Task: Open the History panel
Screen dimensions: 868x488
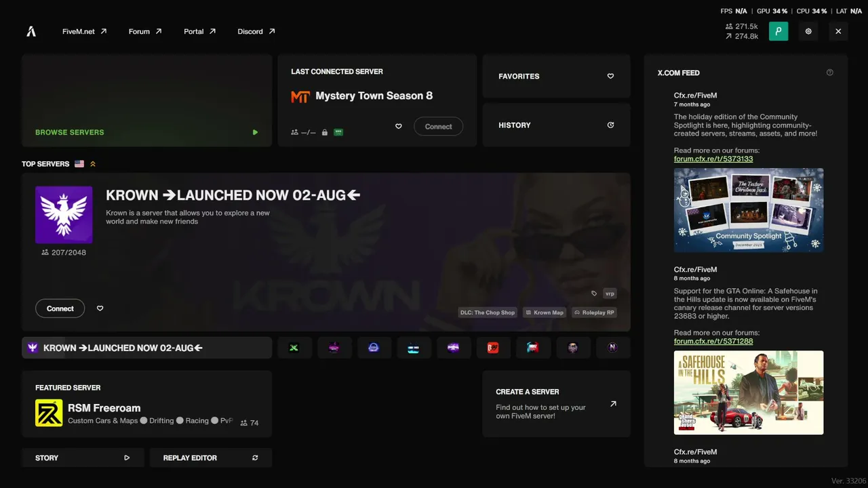Action: 556,125
